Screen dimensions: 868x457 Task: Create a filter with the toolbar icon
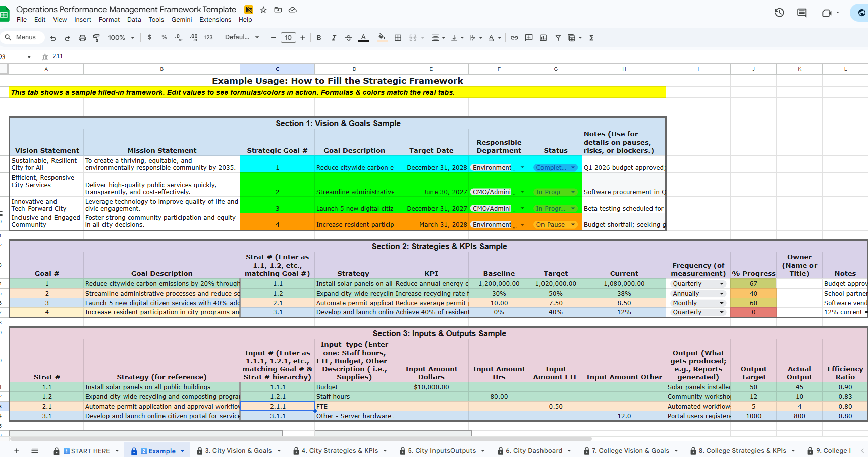click(558, 37)
